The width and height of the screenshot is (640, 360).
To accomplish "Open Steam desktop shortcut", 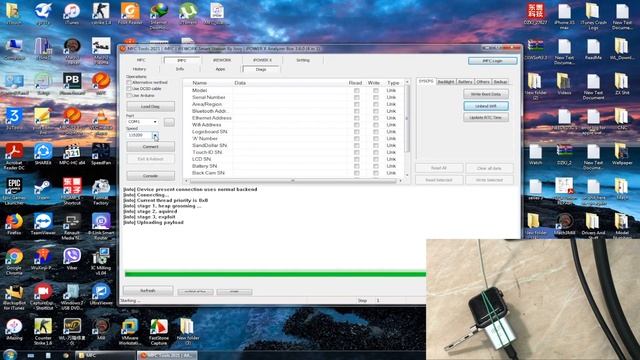I will (43, 189).
